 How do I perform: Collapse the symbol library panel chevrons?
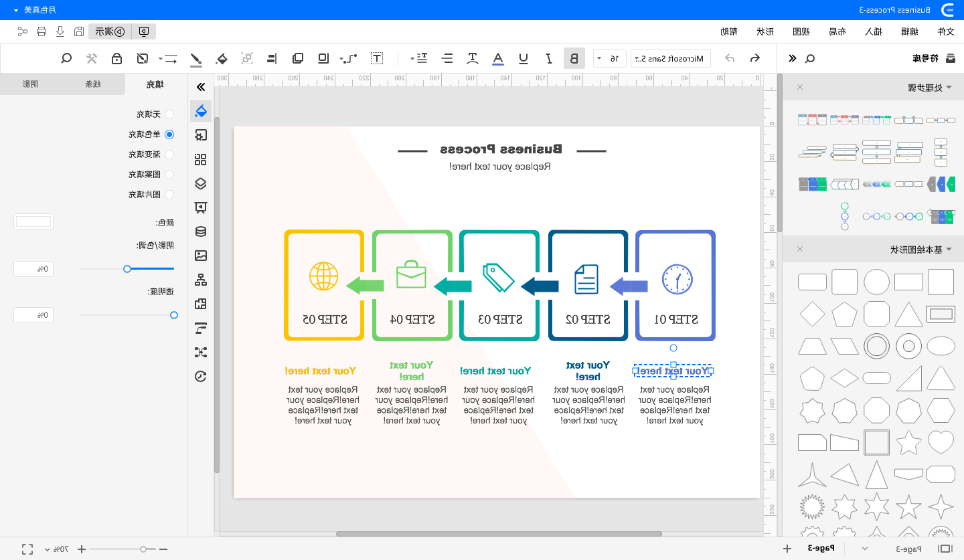pyautogui.click(x=793, y=58)
